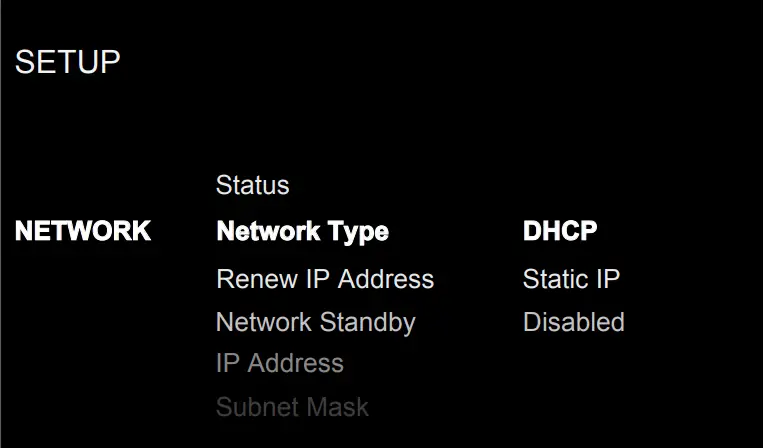Click the Network Standby row label

tap(315, 322)
